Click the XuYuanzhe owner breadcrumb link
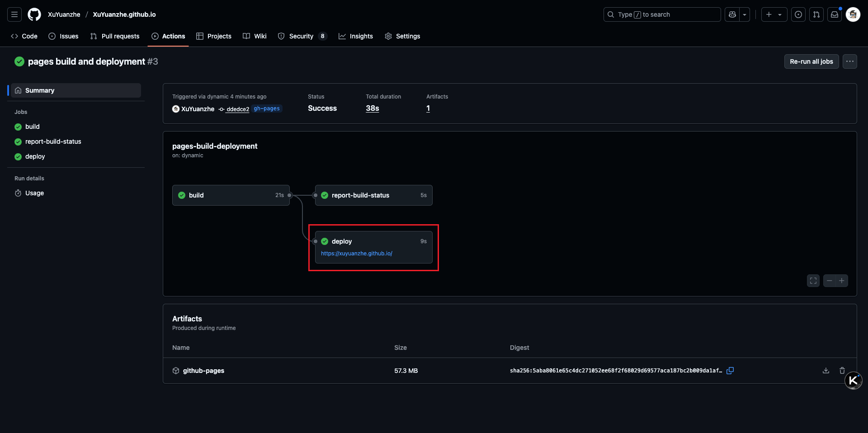The image size is (868, 433). 64,14
